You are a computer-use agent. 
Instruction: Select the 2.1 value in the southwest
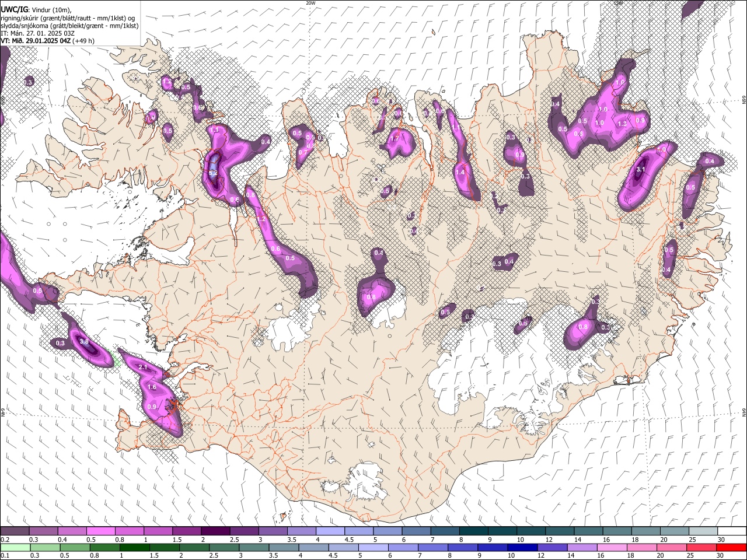point(143,367)
